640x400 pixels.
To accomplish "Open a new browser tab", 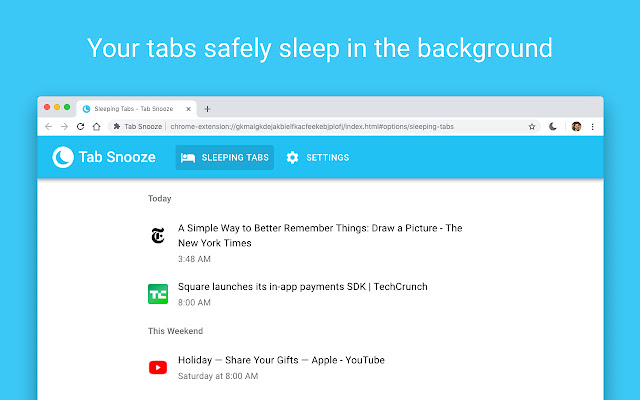I will [207, 108].
